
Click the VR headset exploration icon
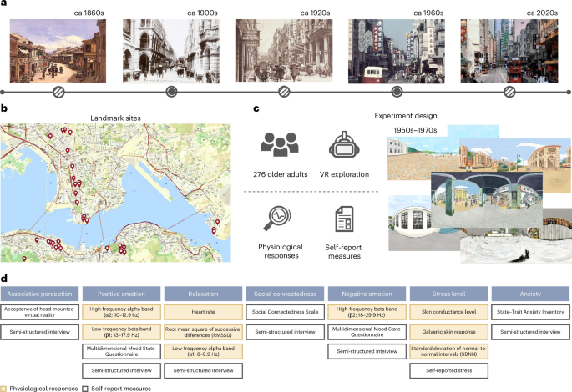point(344,144)
